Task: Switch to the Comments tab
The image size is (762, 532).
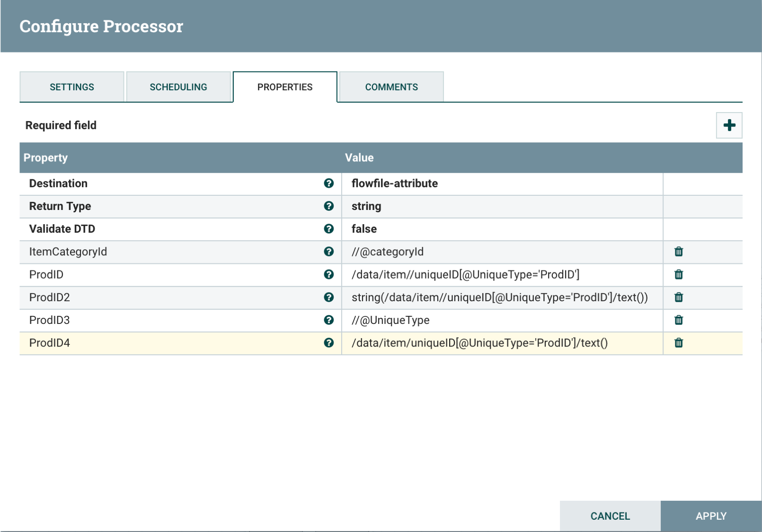Action: point(391,87)
